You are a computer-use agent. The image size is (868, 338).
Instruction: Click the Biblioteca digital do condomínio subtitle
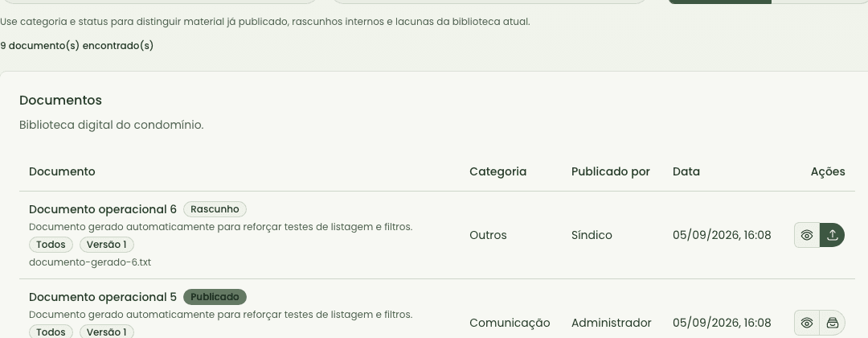pos(111,125)
